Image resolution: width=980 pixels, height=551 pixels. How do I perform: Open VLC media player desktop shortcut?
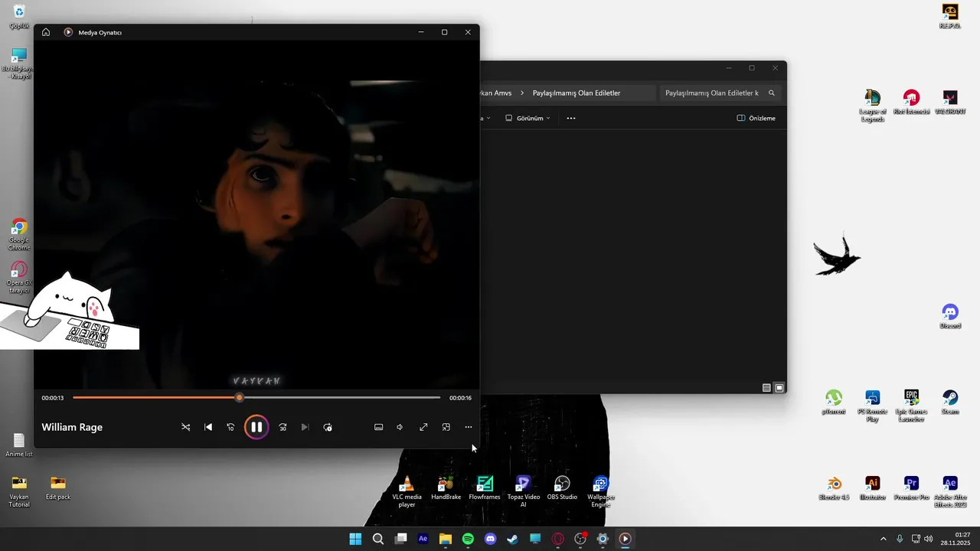(x=407, y=491)
